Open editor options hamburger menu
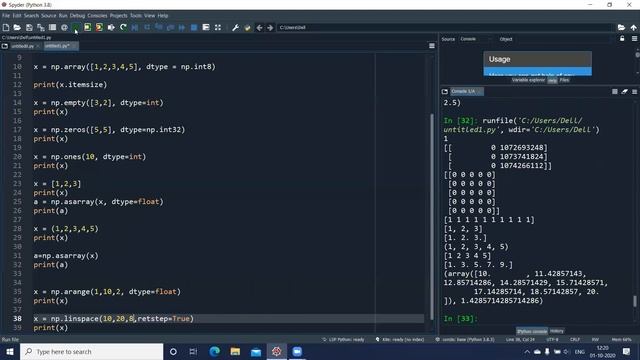This screenshot has height=360, width=640. click(x=432, y=46)
